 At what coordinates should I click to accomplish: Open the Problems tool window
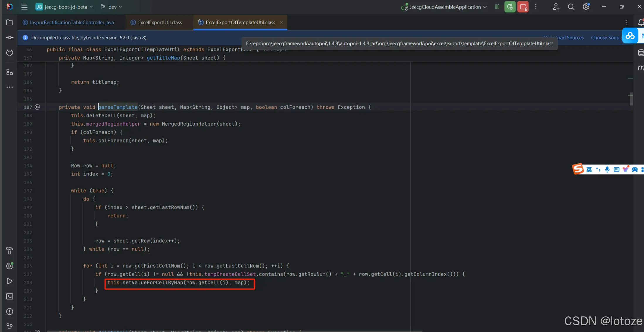pos(10,311)
